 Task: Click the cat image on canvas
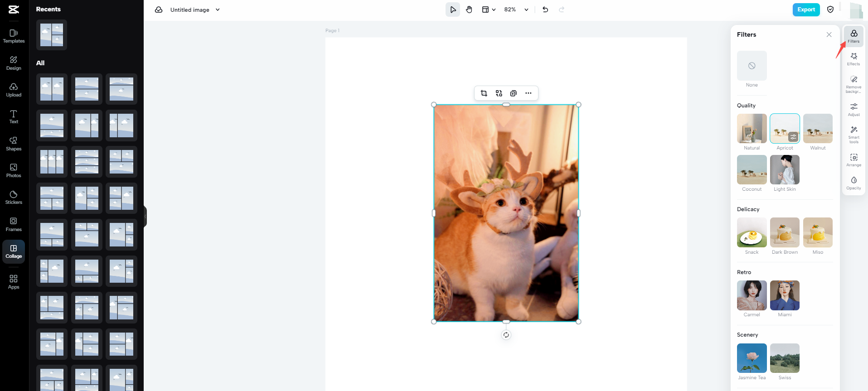pyautogui.click(x=506, y=213)
